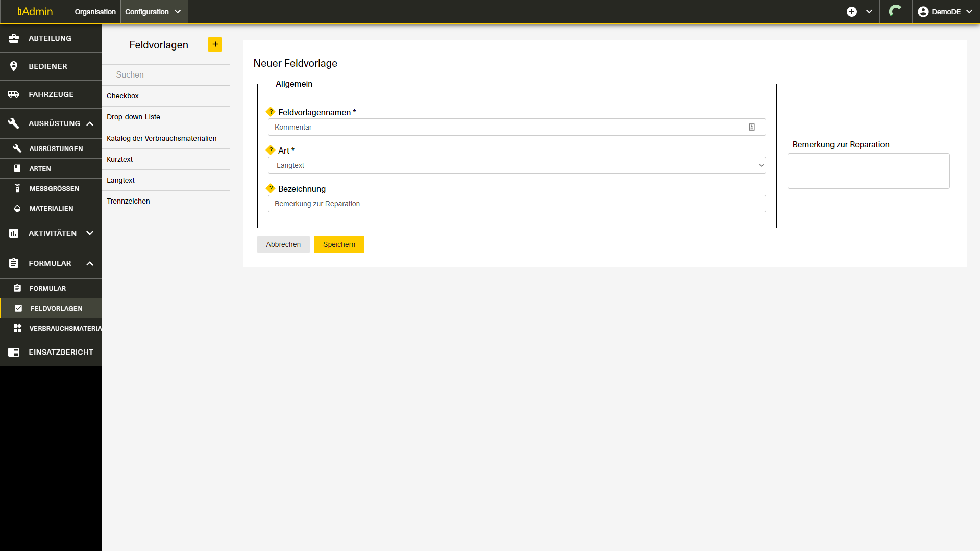Click help icon next to Bezeichnung

pyautogui.click(x=271, y=188)
